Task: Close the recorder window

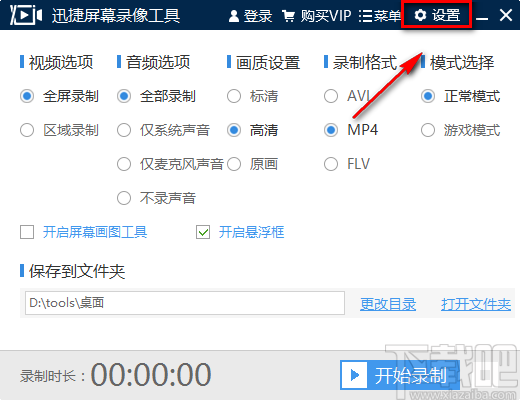Action: pos(506,15)
